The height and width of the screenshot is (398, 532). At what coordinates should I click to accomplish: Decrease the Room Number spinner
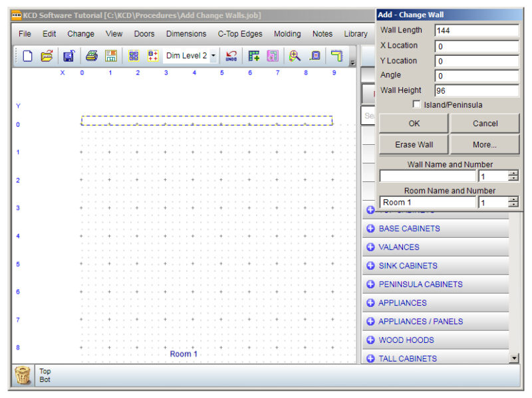[513, 205]
